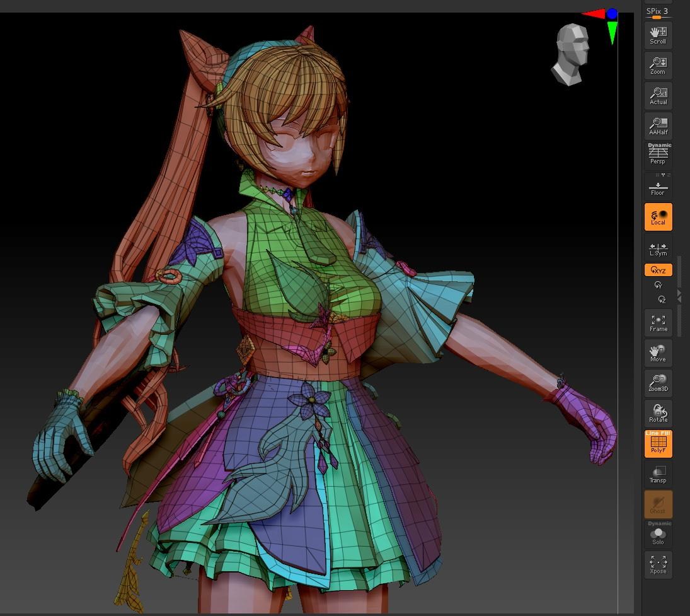Select the Zoom3D tool
The width and height of the screenshot is (690, 616).
pos(658,383)
